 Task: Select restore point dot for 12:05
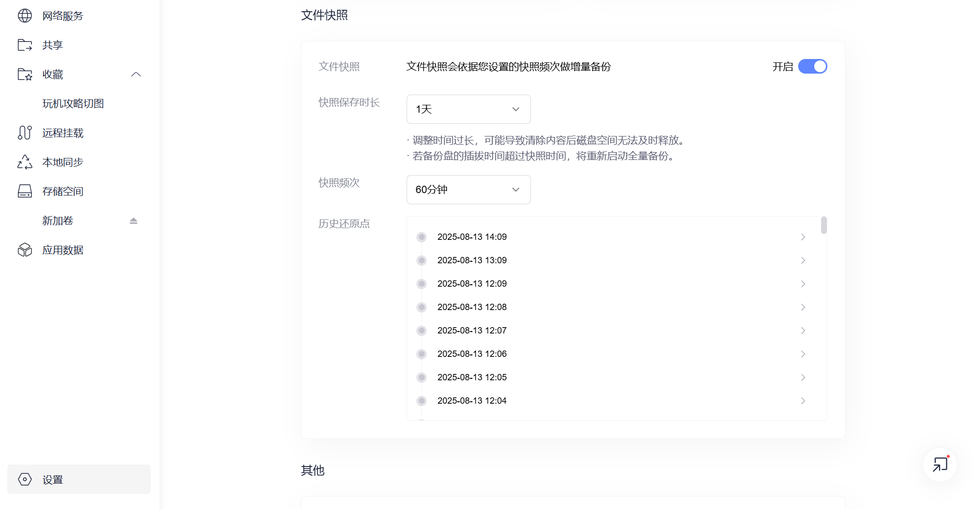422,377
